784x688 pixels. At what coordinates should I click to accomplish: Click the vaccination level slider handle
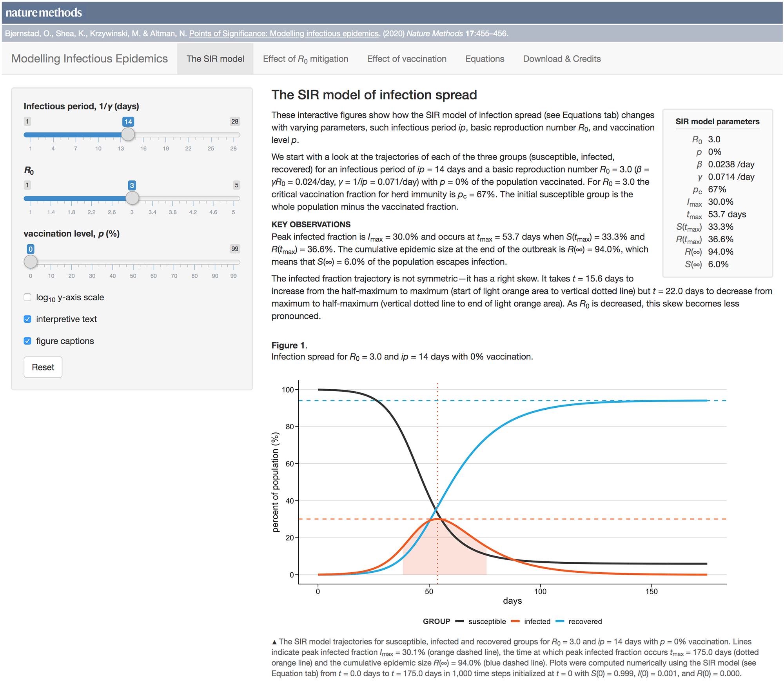[31, 261]
